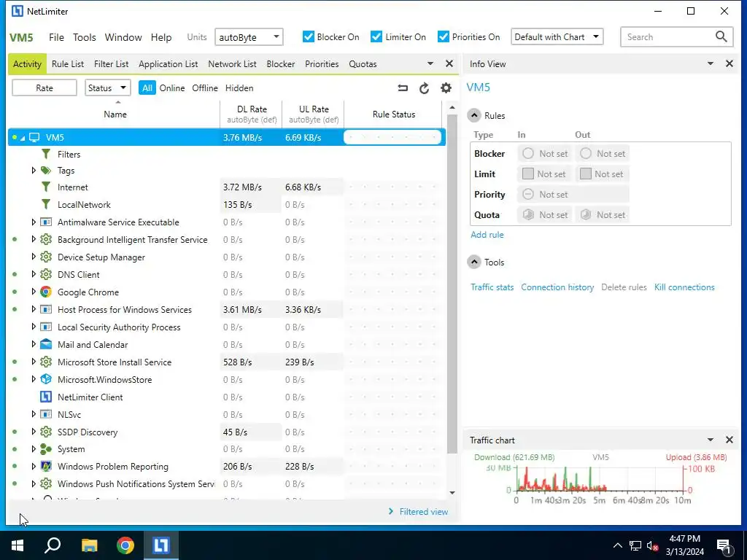Collapse the Tools section
This screenshot has width=747, height=560.
[x=474, y=262]
